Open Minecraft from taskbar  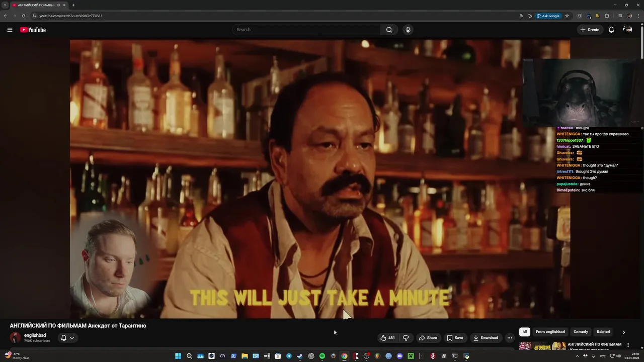pyautogui.click(x=411, y=356)
